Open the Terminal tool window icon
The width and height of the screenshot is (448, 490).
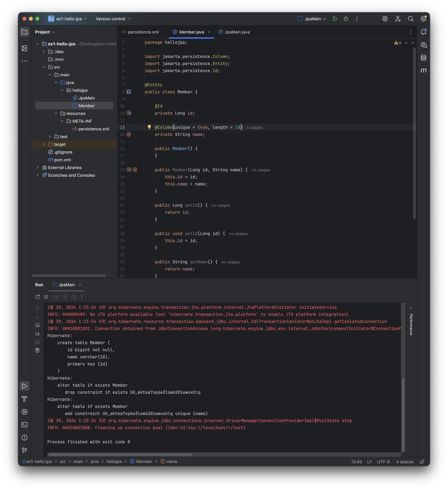click(x=24, y=425)
